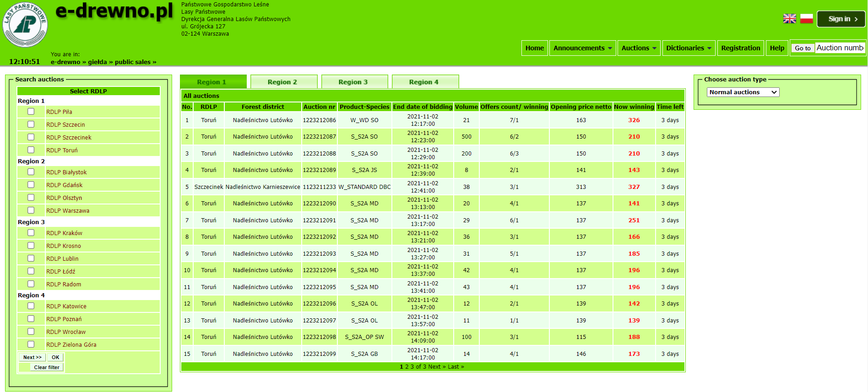Check the RDLP Toruń checkbox
Screen dimensions: 868x392
coord(31,150)
